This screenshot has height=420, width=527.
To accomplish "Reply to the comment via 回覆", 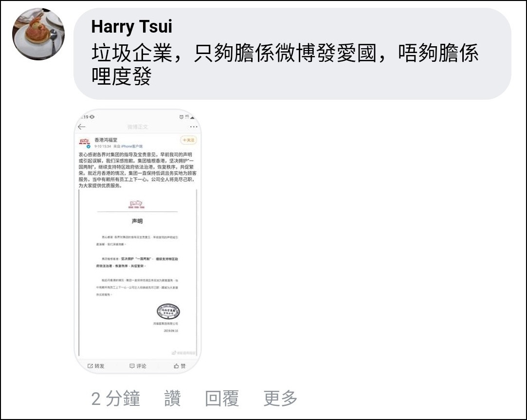I will (222, 398).
